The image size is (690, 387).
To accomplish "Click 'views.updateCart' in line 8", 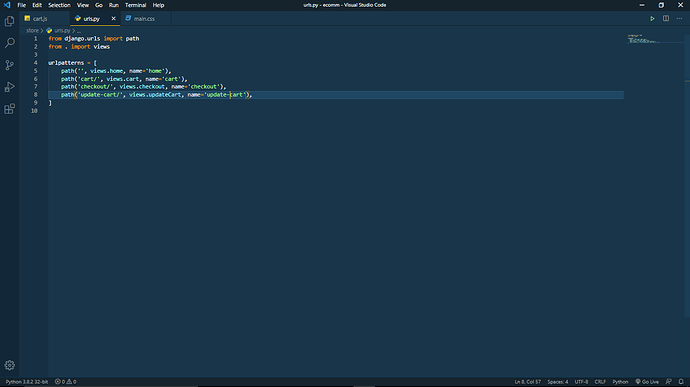I will coord(155,95).
